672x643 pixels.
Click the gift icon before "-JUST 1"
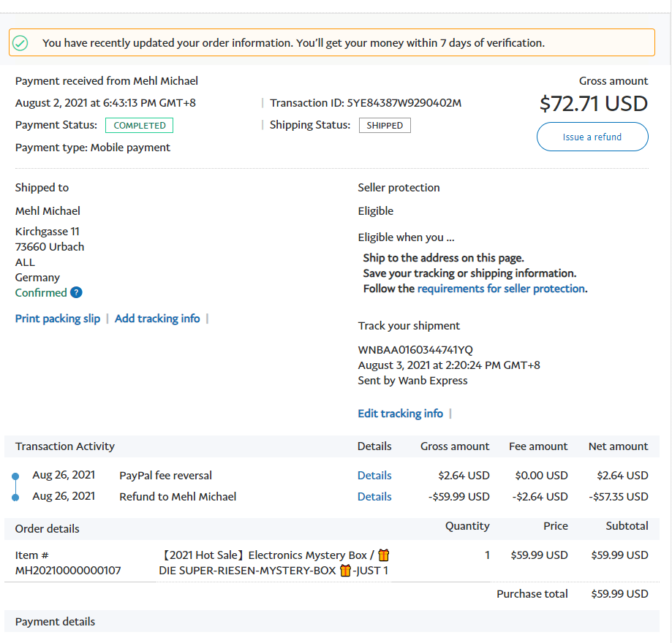pos(345,571)
